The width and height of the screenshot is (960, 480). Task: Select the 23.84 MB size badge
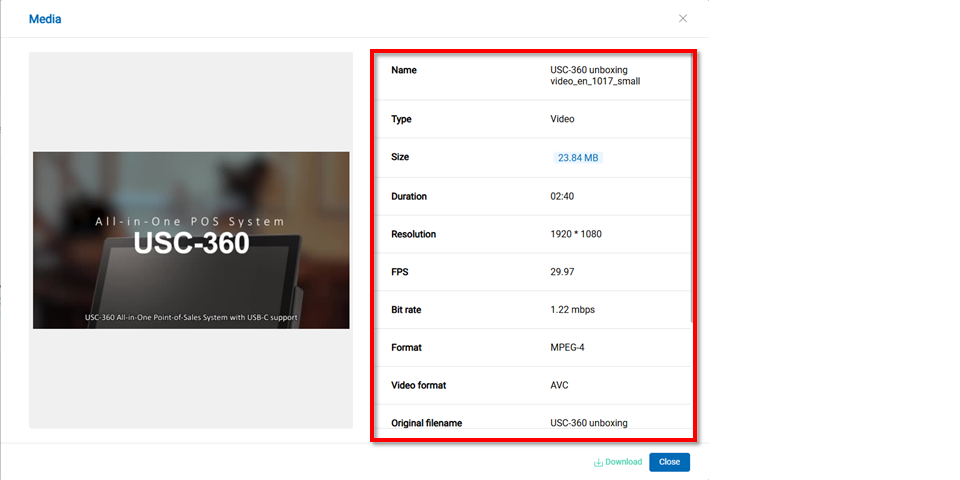click(578, 158)
